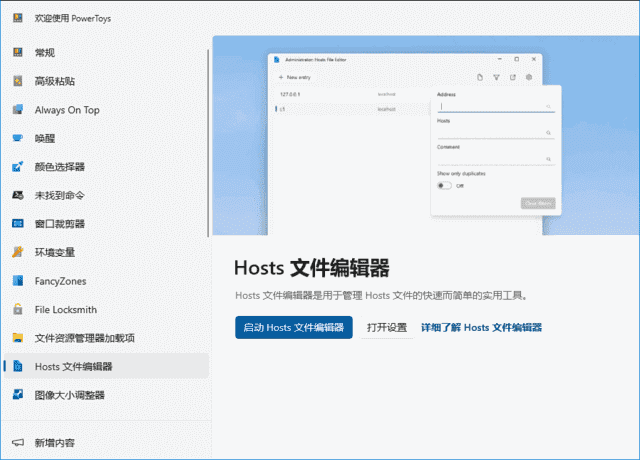
Task: Click the File Locksmith lock icon
Action: tap(17, 309)
